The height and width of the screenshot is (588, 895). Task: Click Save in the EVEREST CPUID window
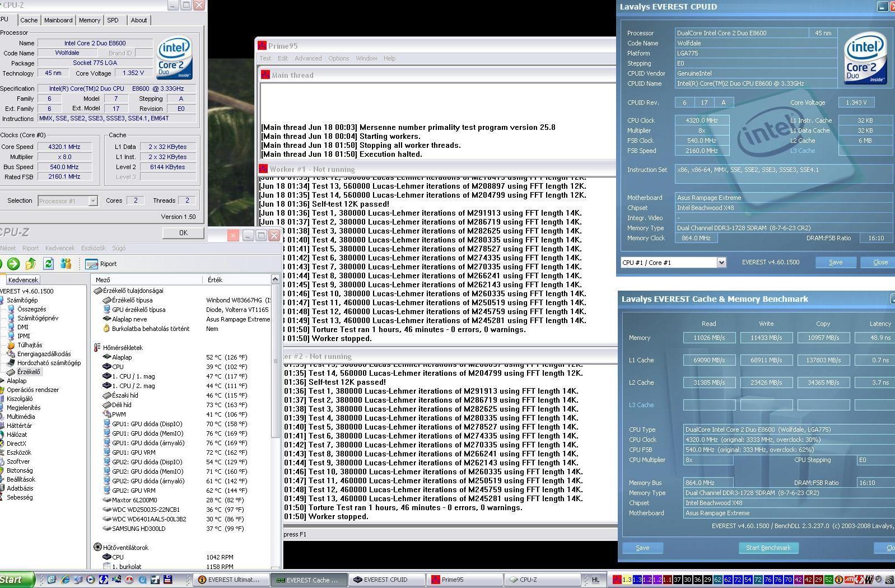click(835, 262)
